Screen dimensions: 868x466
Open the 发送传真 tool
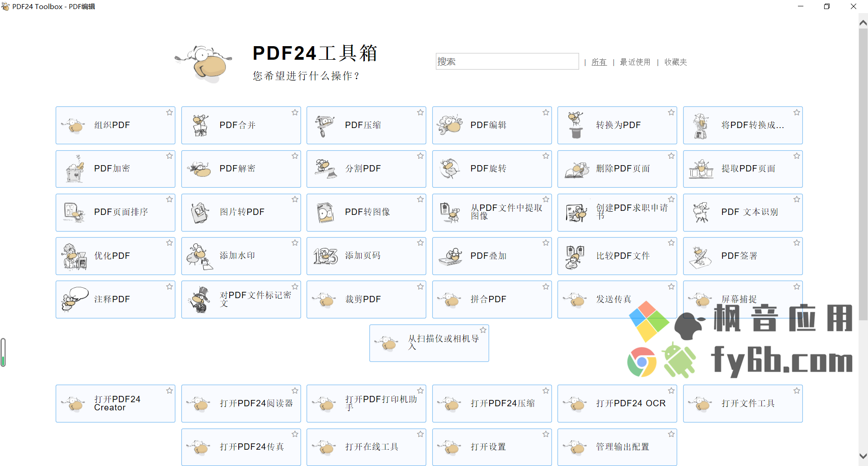[x=617, y=300]
